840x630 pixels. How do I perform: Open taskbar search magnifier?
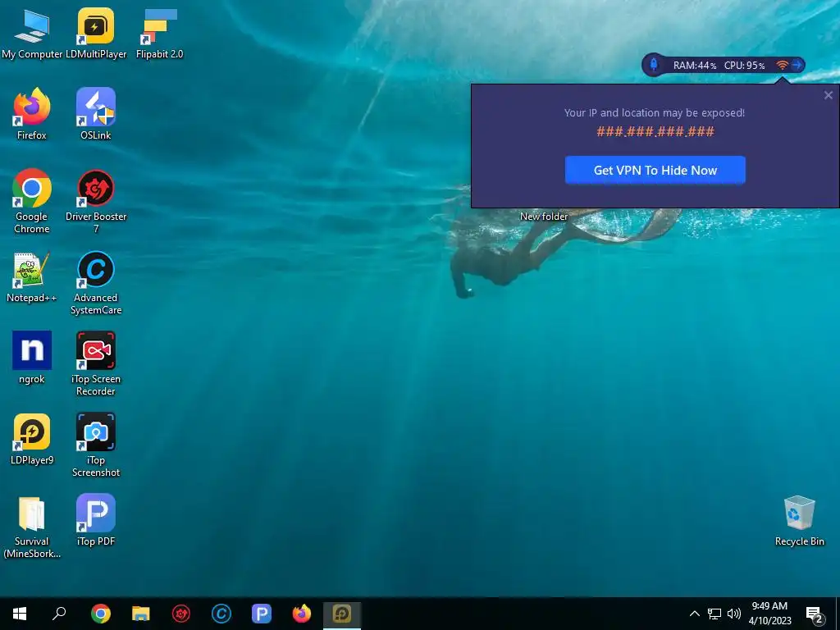click(59, 614)
